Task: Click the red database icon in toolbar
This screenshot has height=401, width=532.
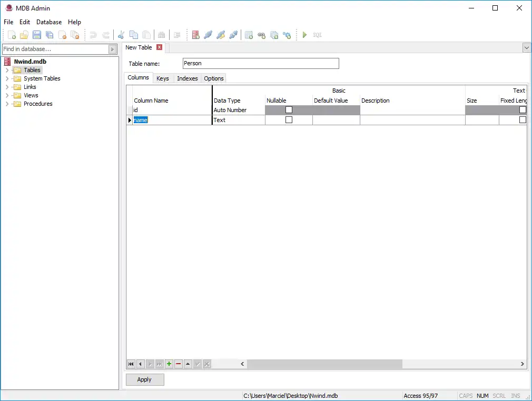Action: click(x=195, y=35)
